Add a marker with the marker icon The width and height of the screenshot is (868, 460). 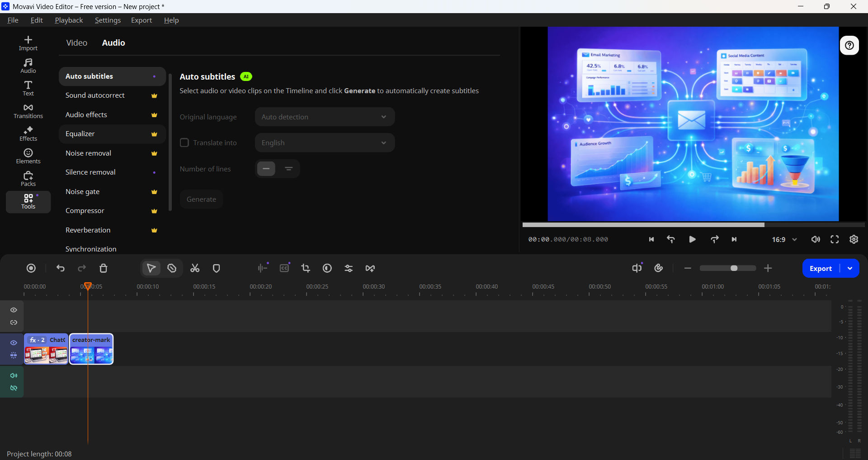click(x=217, y=268)
